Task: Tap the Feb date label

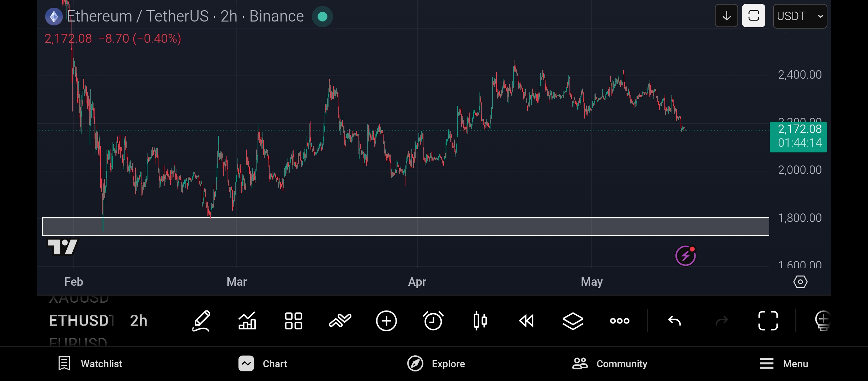Action: [x=74, y=282]
